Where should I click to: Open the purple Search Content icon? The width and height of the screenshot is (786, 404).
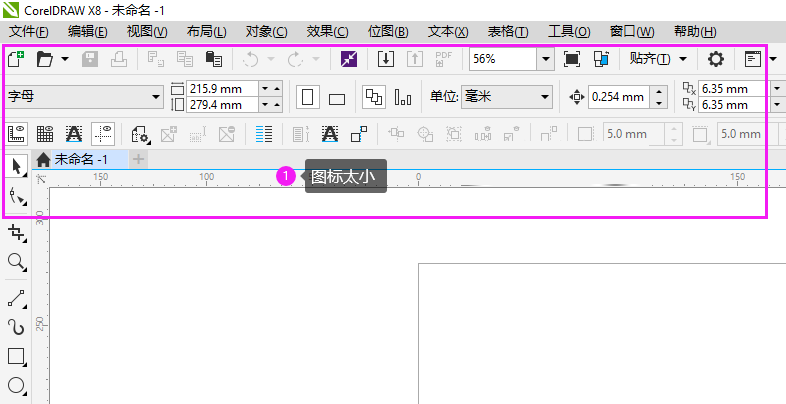click(349, 59)
